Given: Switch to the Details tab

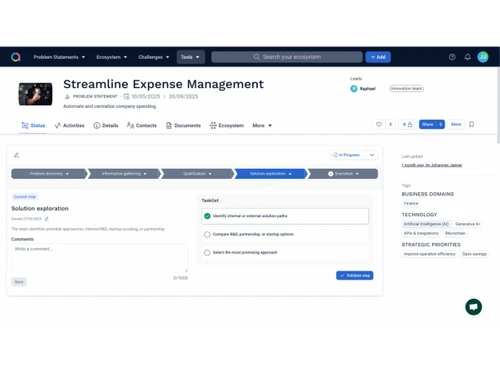Looking at the screenshot, I should [x=106, y=125].
